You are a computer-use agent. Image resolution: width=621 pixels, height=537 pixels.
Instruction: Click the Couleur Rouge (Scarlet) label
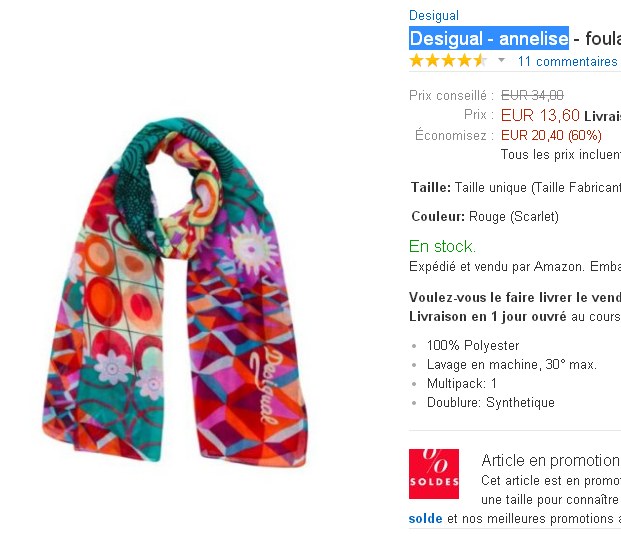(485, 217)
